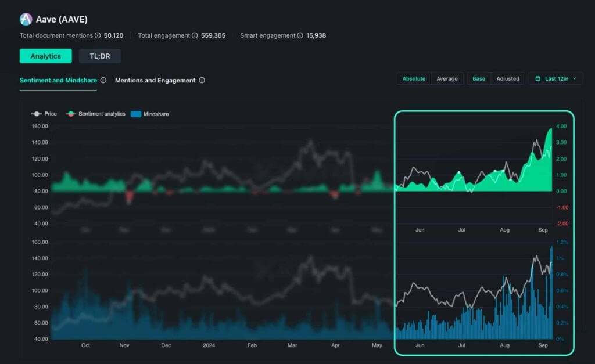Switch to Mentions and Engagement tab
This screenshot has height=364, width=595.
click(155, 81)
